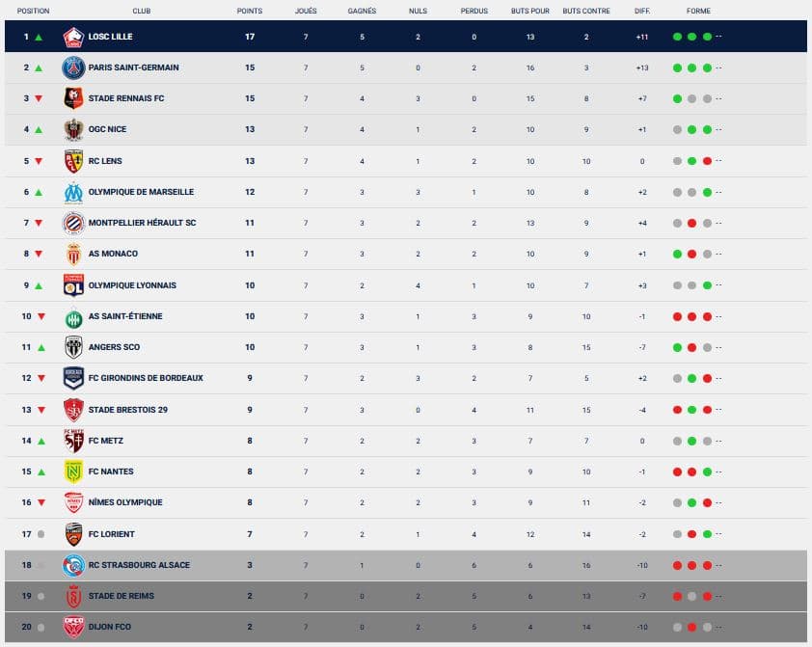Click the Olympique de Marseille crest
This screenshot has width=812, height=647.
click(x=73, y=192)
